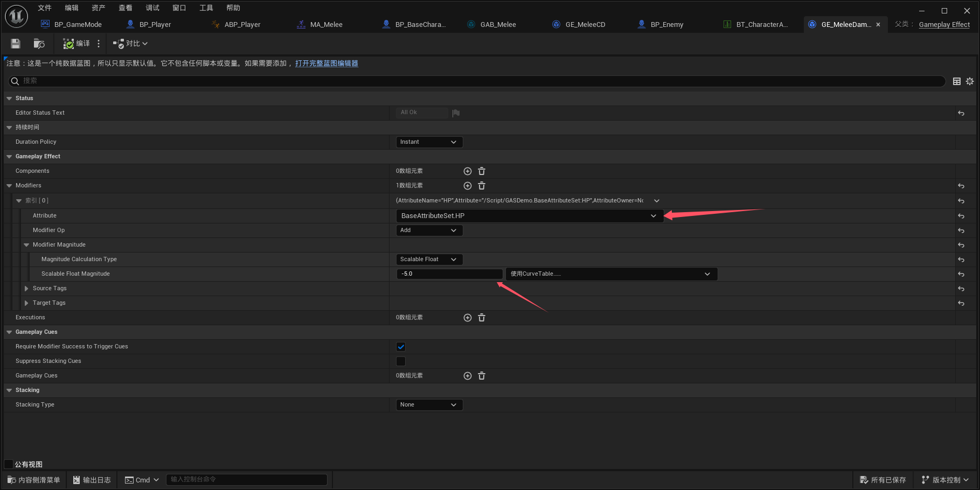Open the revision control (版本控制) menu
This screenshot has width=980, height=490.
pos(946,480)
